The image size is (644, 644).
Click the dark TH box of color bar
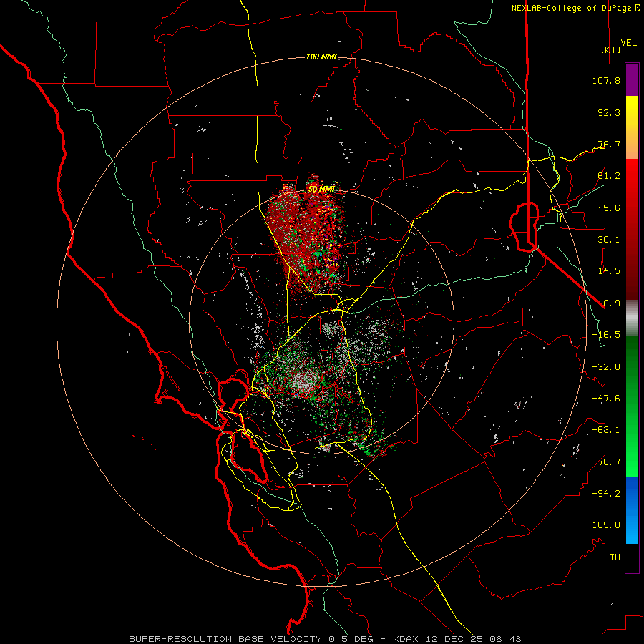pos(632,558)
